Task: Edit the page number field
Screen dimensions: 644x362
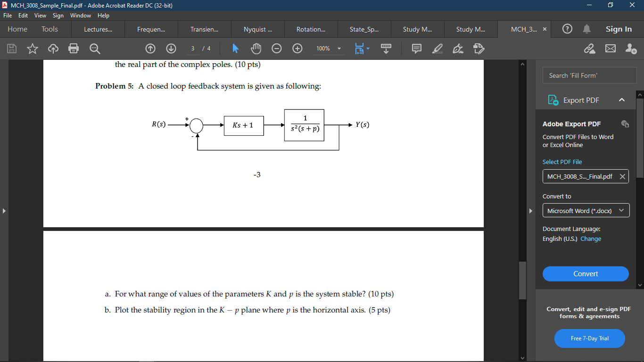Action: coord(192,49)
